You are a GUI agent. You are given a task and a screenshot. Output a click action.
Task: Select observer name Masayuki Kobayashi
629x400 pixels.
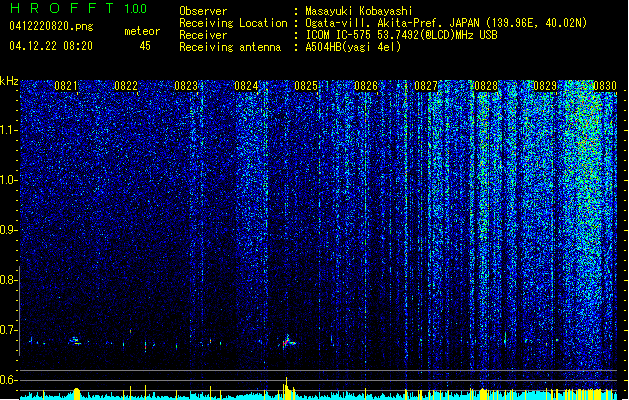359,11
